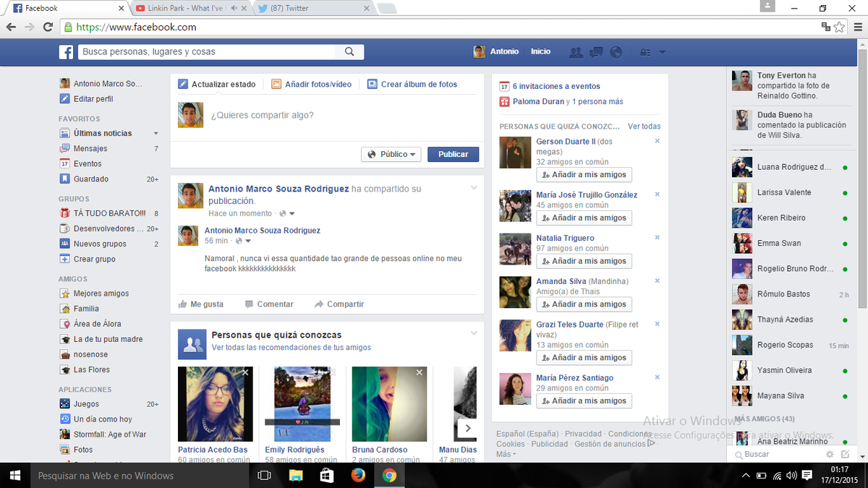Open the options chevron on Personas que quizá conozcas card
This screenshot has width=868, height=488.
click(474, 333)
